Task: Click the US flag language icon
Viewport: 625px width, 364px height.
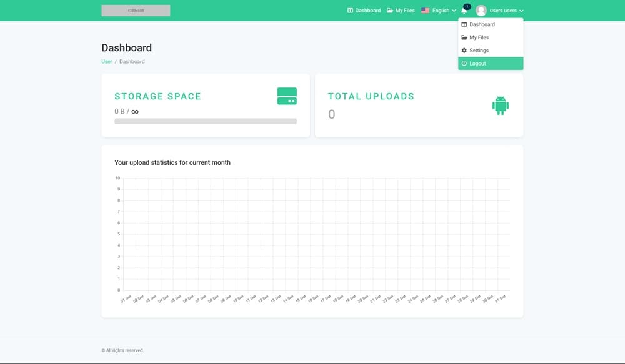Action: coord(425,11)
